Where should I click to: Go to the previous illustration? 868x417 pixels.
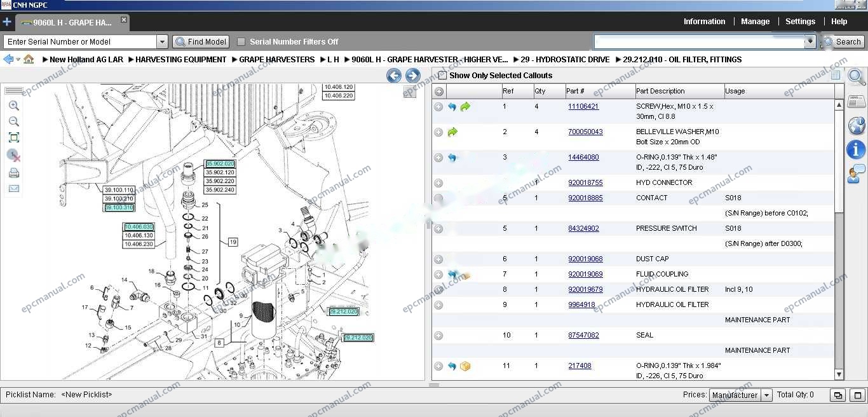pos(394,76)
